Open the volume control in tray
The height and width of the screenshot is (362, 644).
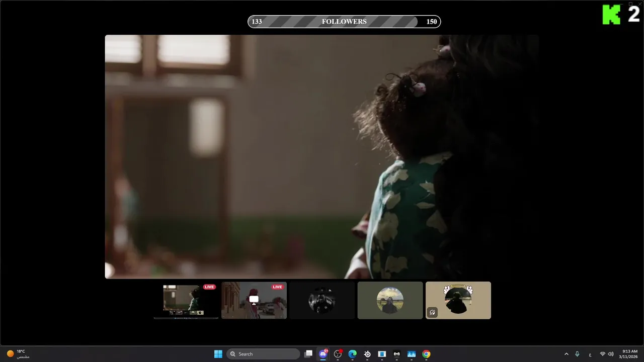pyautogui.click(x=611, y=354)
